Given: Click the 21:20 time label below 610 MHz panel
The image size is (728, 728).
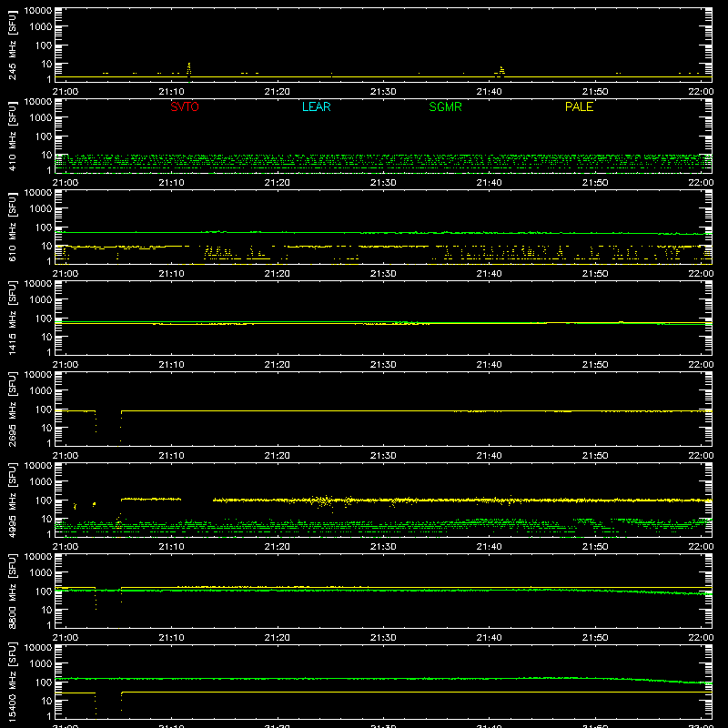Looking at the screenshot, I should tap(278, 274).
